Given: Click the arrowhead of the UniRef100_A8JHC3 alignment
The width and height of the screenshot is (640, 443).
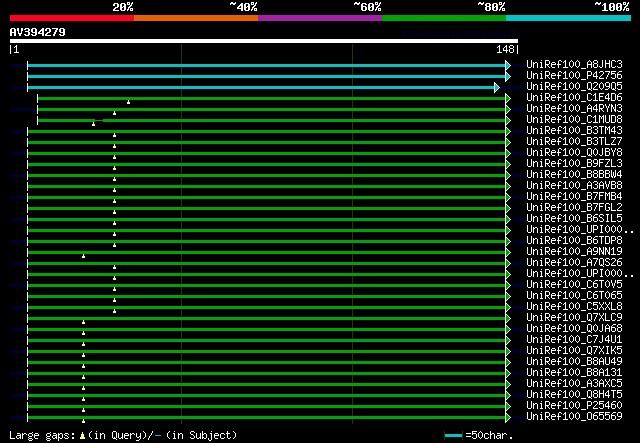Looking at the screenshot, I should [508, 65].
